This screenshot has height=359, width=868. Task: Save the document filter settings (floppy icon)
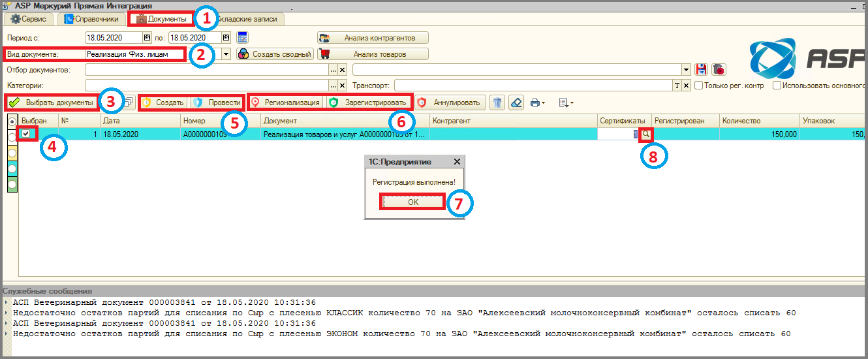[702, 69]
